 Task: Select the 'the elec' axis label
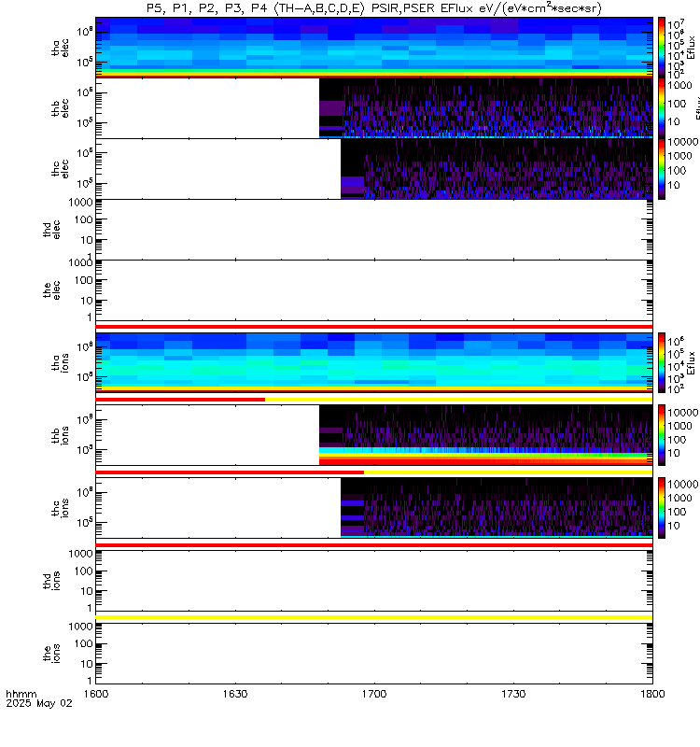click(x=51, y=290)
